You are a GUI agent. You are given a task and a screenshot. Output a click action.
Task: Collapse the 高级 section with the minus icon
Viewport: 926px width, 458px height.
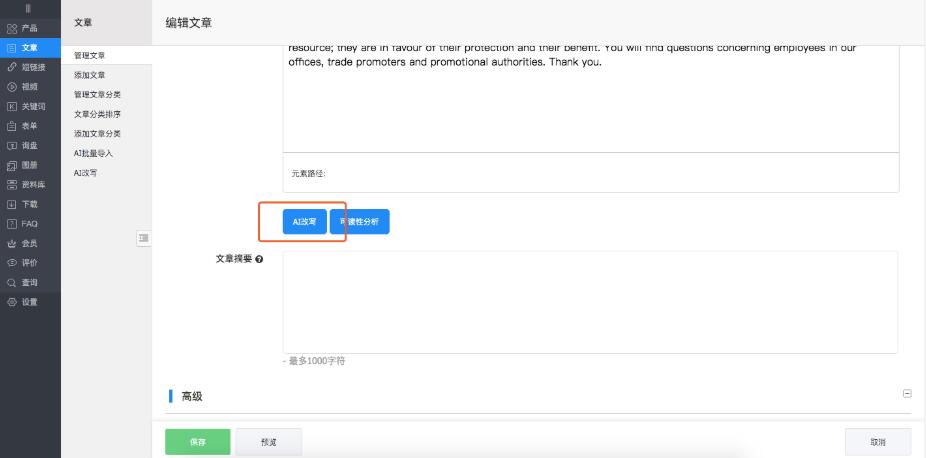click(x=907, y=394)
